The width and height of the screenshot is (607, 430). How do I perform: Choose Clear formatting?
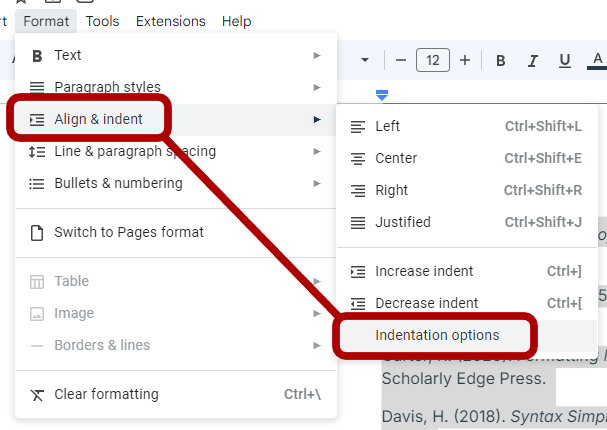click(176, 394)
